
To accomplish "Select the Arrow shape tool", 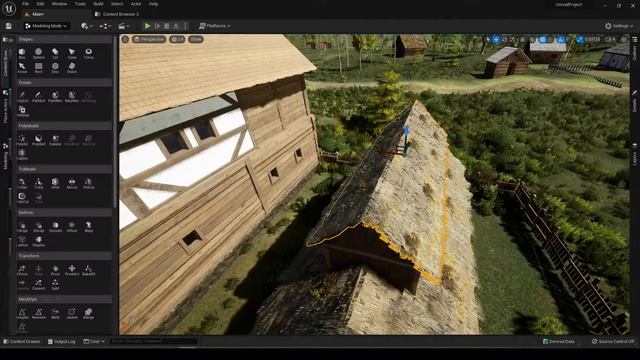I will pyautogui.click(x=22, y=68).
